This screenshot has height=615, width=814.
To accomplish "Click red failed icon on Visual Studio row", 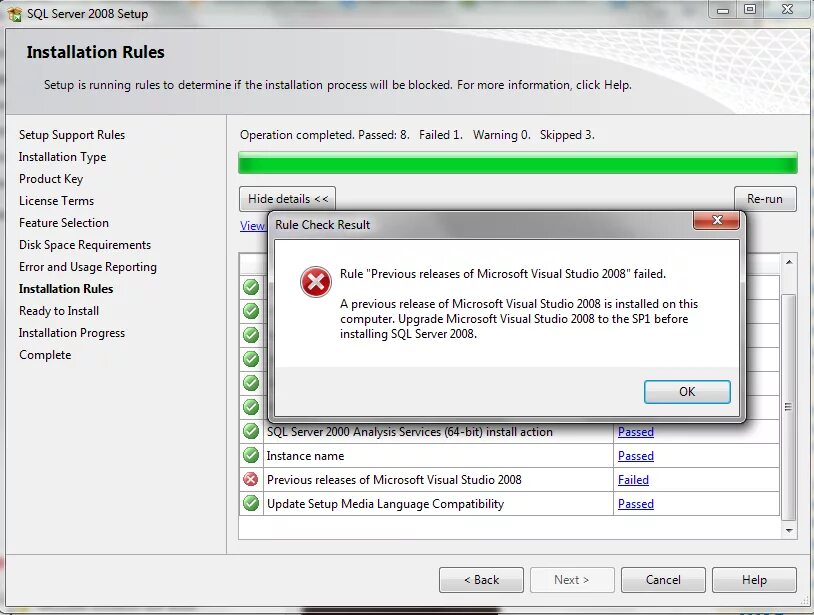I will tap(251, 480).
